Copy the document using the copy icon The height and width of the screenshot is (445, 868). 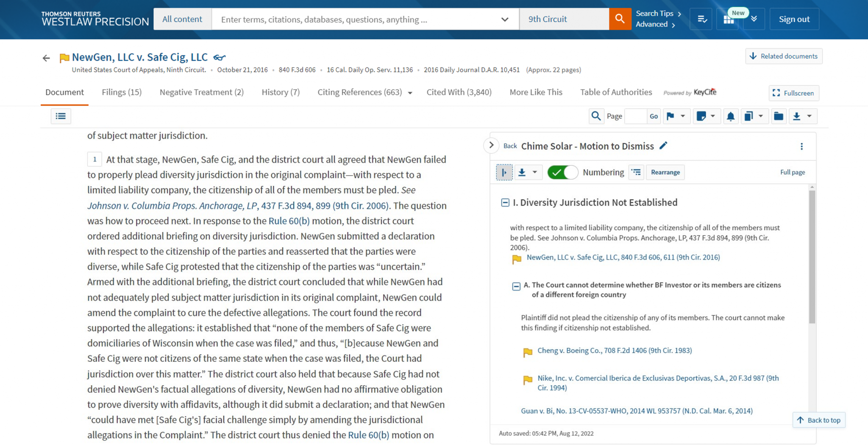(x=749, y=116)
